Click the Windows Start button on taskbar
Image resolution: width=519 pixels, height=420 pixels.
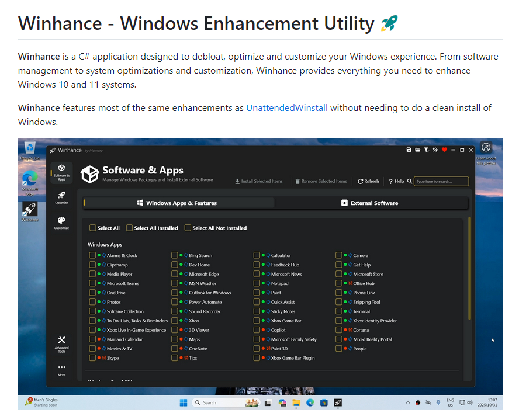pos(184,402)
